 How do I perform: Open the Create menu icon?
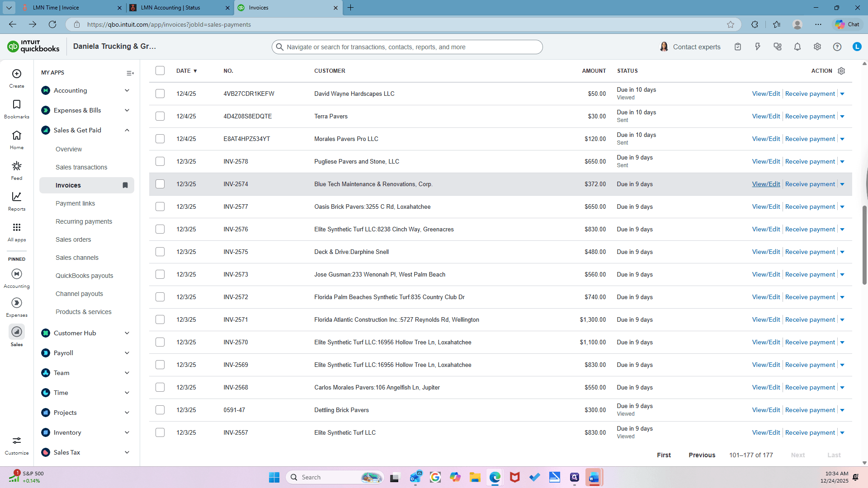coord(17,74)
